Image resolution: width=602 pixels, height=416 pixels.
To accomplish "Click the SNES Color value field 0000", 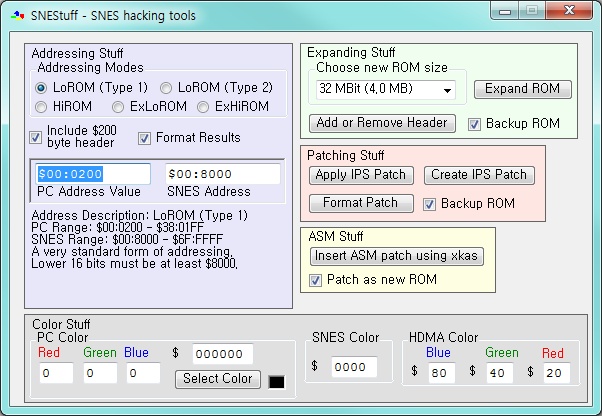I will 354,367.
